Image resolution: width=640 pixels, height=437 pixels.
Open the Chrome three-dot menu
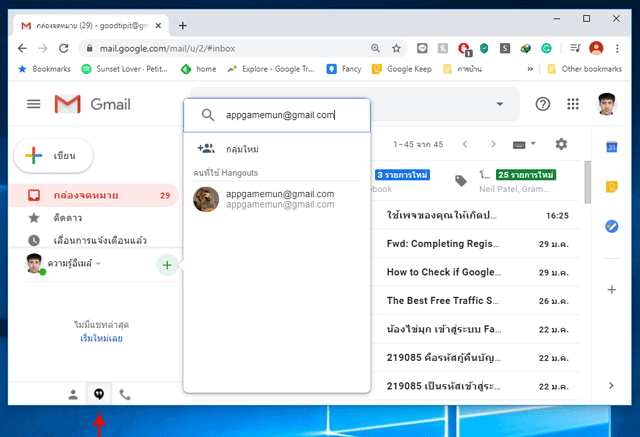617,49
